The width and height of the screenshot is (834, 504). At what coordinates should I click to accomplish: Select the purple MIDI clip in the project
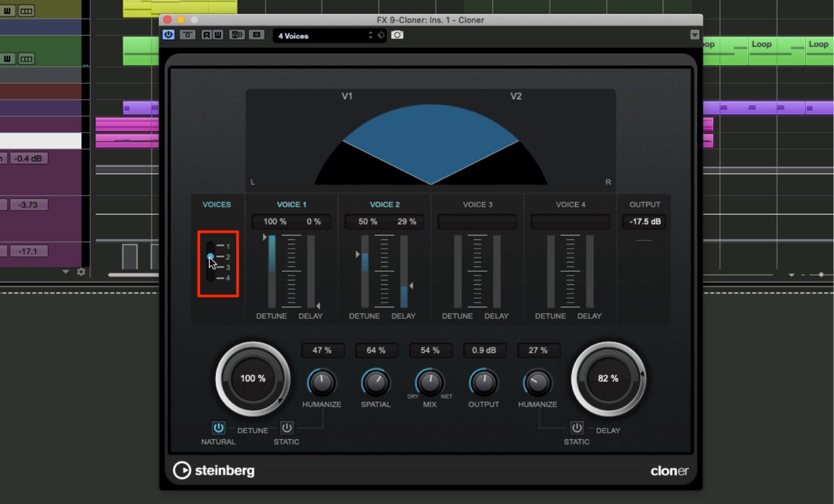(141, 108)
